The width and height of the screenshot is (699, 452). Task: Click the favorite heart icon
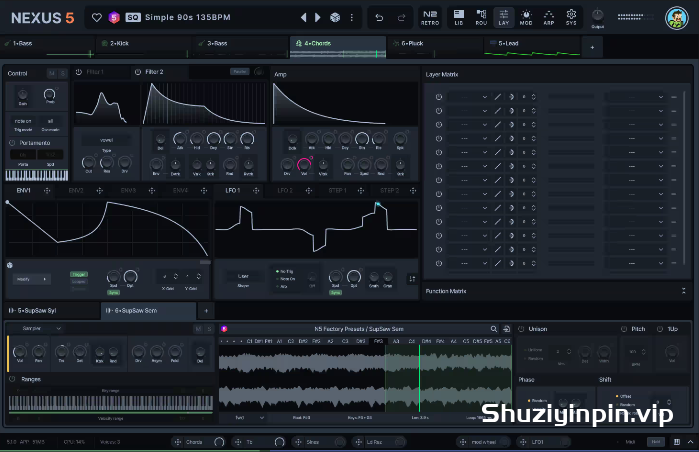click(x=96, y=17)
